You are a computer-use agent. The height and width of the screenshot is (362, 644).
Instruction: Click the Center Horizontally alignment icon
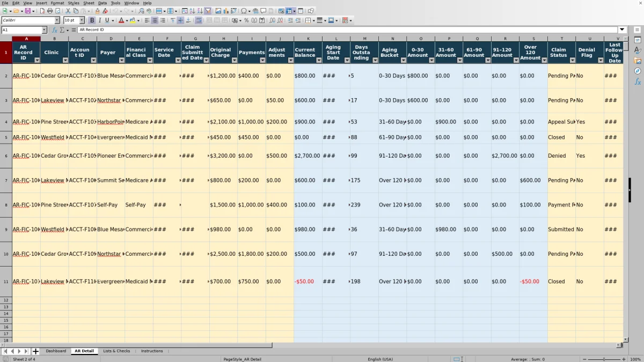[155, 20]
